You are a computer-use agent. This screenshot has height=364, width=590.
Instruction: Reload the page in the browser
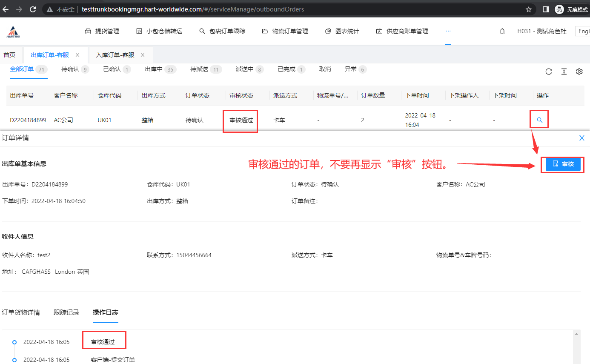33,9
